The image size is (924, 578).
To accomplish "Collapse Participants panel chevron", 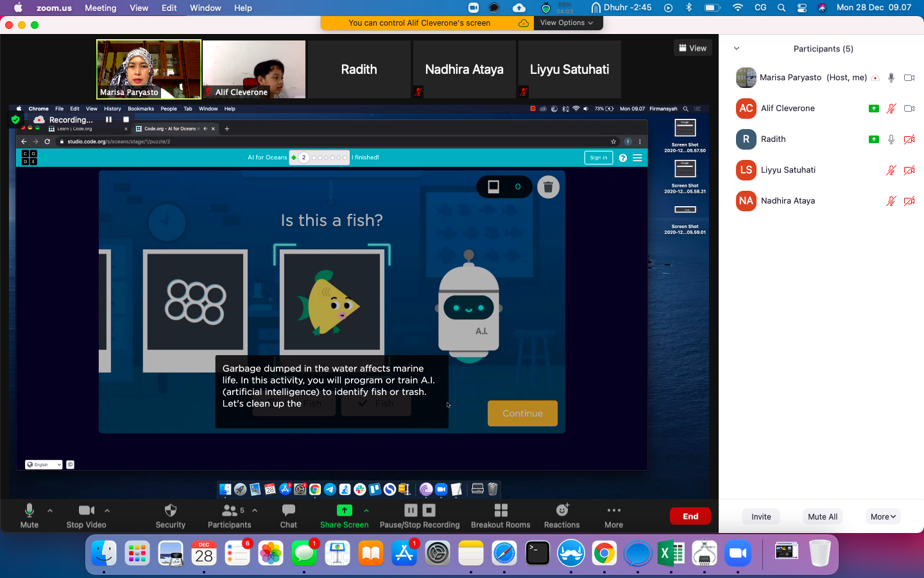I will tap(737, 48).
